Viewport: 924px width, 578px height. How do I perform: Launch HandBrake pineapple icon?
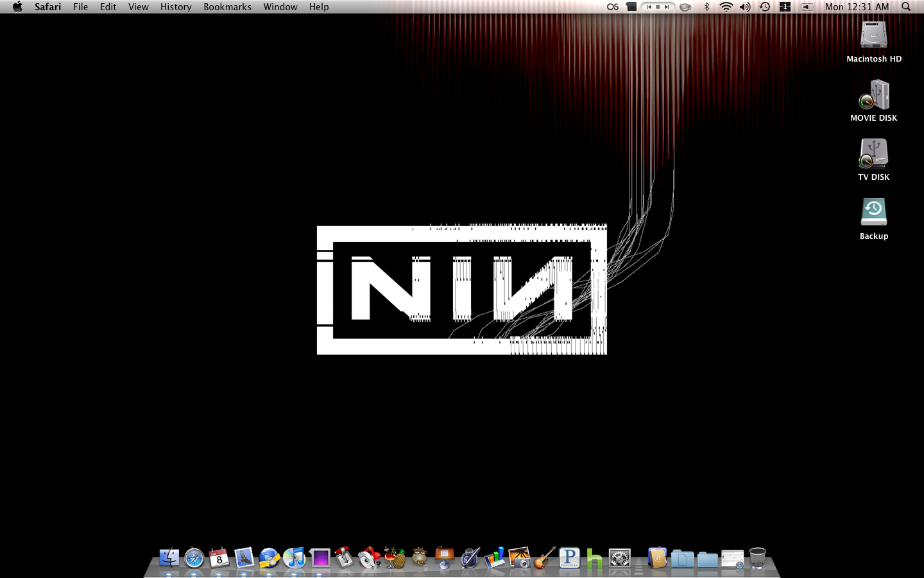[395, 557]
